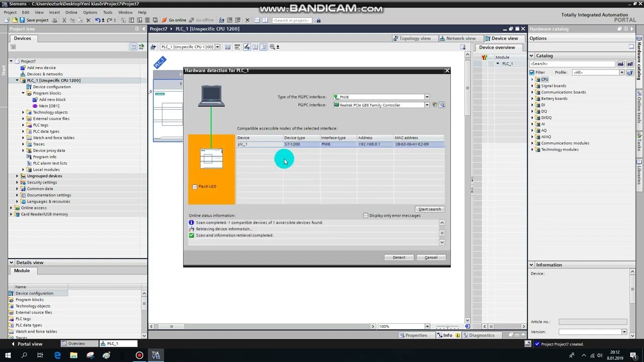Open the Profile dropdown in Hardware catalog

click(x=622, y=72)
